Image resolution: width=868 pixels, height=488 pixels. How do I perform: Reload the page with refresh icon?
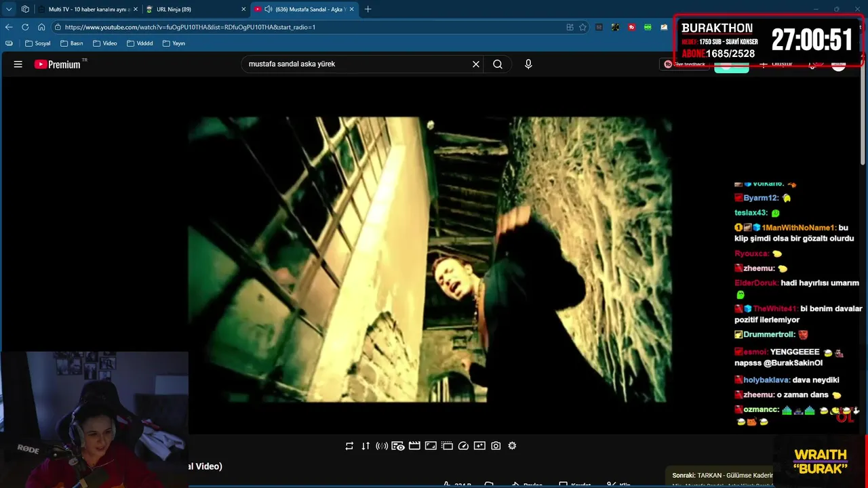[25, 27]
